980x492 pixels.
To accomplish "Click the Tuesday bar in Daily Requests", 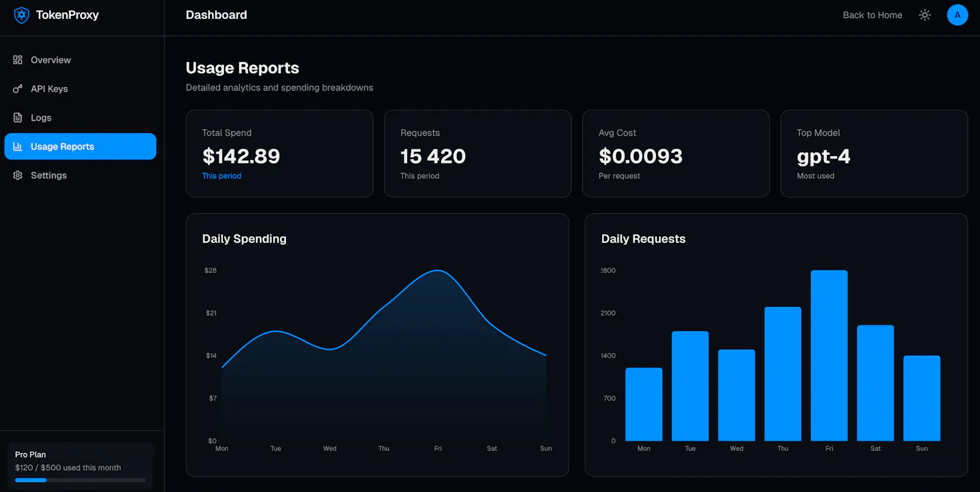I will [x=690, y=386].
